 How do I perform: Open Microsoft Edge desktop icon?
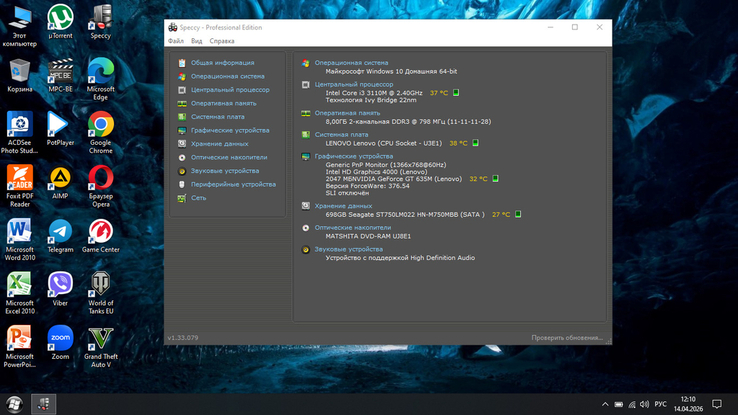coord(101,79)
